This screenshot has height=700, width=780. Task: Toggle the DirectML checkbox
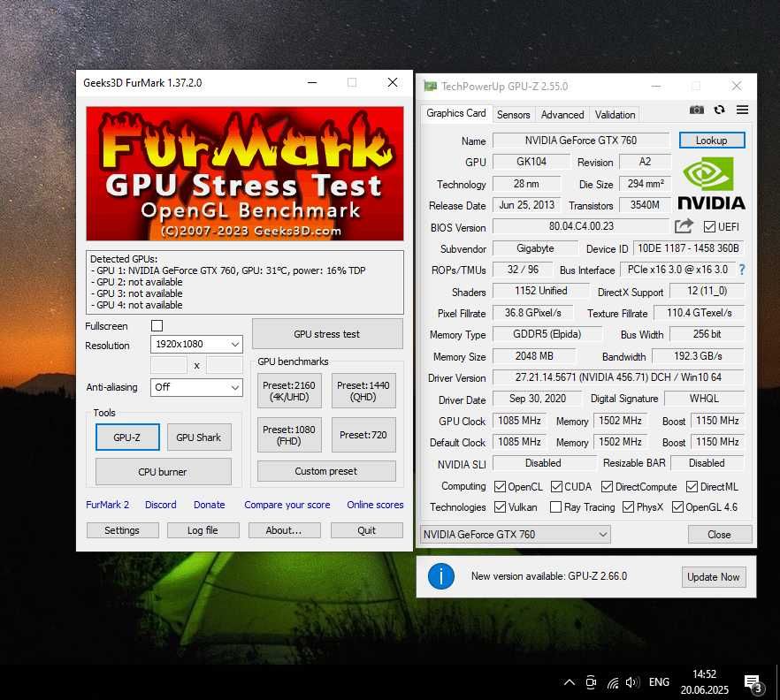(x=692, y=486)
